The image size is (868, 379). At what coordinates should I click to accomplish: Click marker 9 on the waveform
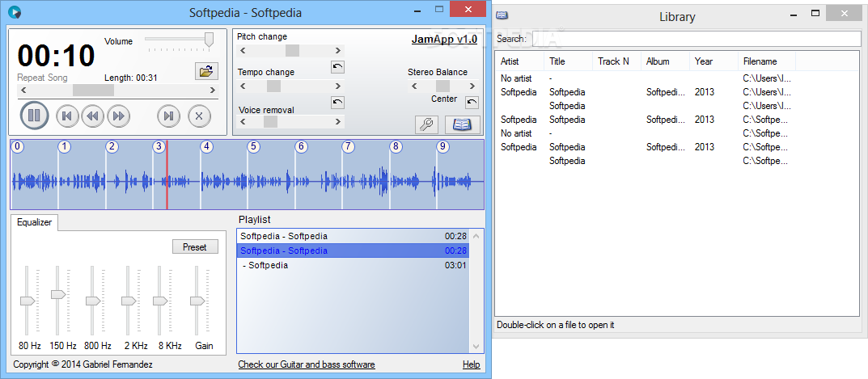[x=442, y=146]
